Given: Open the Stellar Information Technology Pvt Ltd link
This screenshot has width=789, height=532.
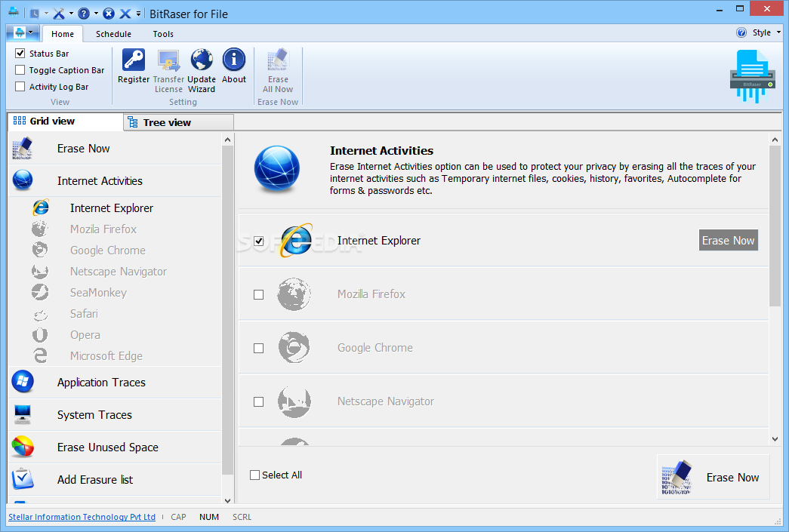Looking at the screenshot, I should pos(82,517).
